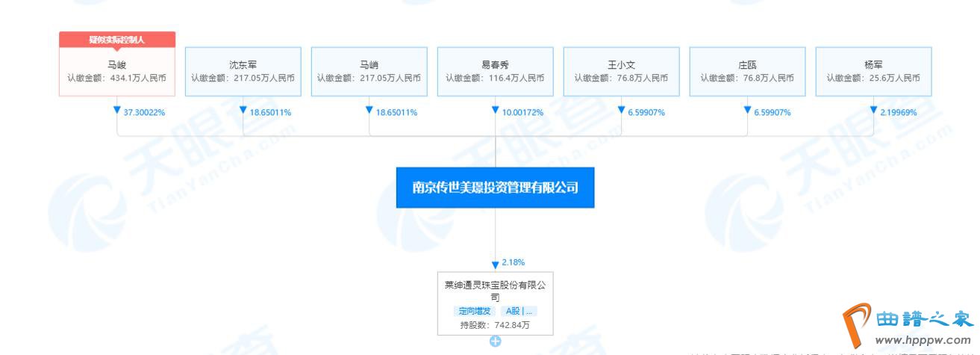Click the A股 tag on subsidiary card
Viewport: 980px width, 355px height.
[x=520, y=311]
